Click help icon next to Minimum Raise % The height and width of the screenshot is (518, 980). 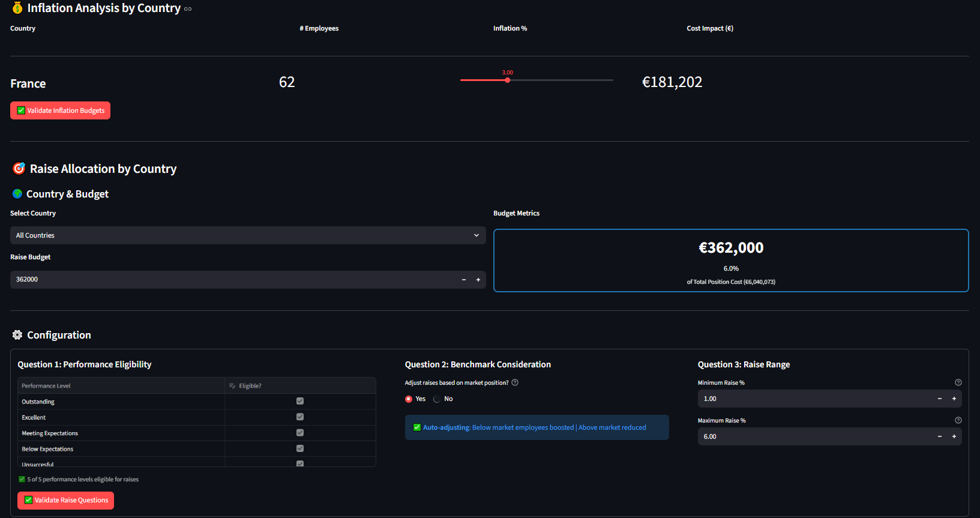(958, 382)
